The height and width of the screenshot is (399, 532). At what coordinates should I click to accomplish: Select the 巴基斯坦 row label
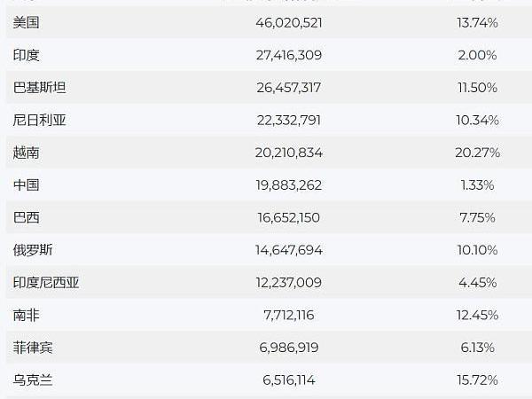tap(40, 88)
